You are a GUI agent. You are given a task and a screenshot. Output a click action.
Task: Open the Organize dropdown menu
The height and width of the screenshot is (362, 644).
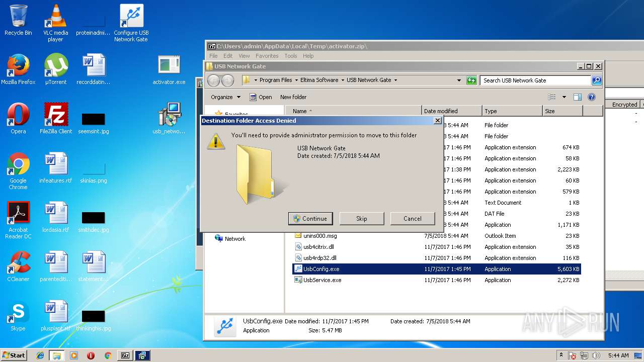pyautogui.click(x=225, y=97)
